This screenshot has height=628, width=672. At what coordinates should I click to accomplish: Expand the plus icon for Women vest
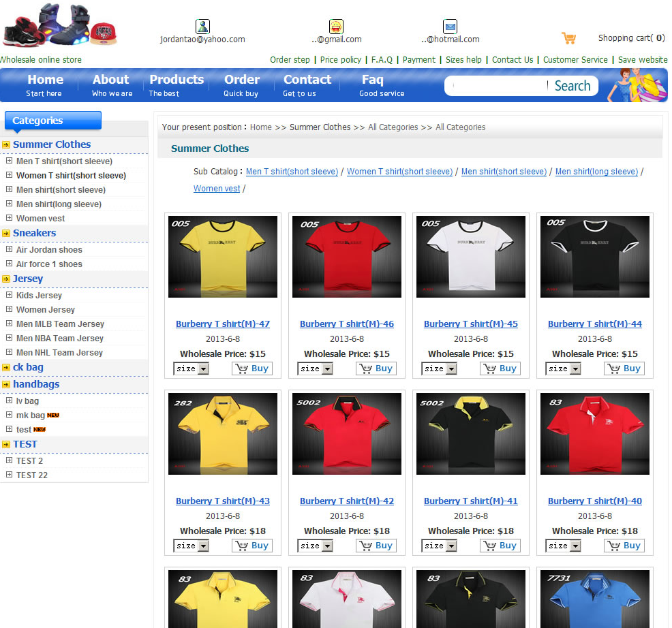[x=9, y=217]
